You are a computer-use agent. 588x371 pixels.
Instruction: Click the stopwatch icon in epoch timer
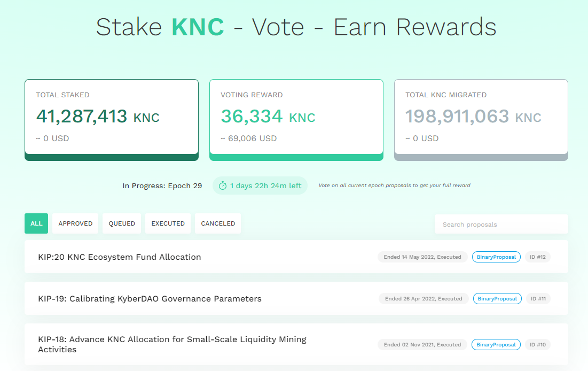click(222, 186)
